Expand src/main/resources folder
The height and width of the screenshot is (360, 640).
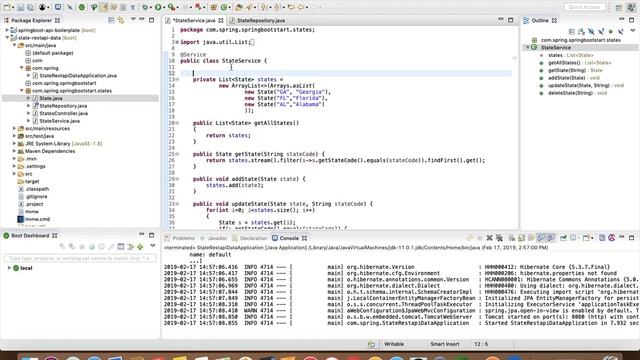tap(14, 129)
